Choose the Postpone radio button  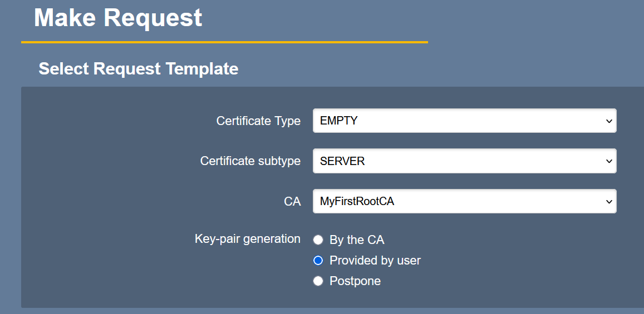[x=318, y=281]
